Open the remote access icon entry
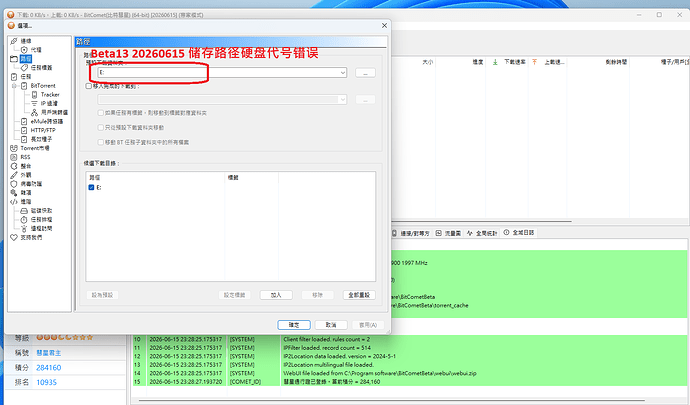The image size is (690, 405). pos(24,228)
